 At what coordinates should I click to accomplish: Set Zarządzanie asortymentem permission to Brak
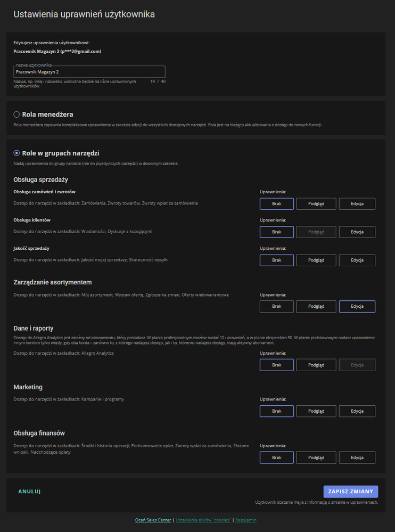tap(276, 307)
